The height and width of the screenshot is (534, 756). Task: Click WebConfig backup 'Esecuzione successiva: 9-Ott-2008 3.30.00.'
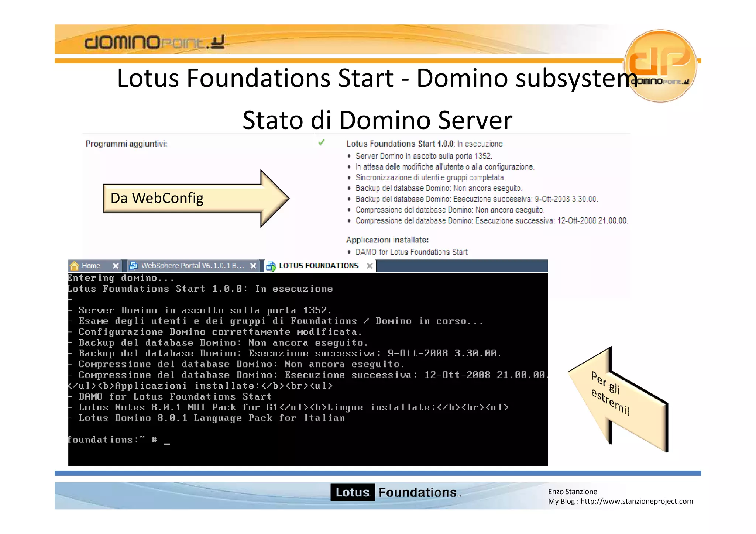pos(526,199)
